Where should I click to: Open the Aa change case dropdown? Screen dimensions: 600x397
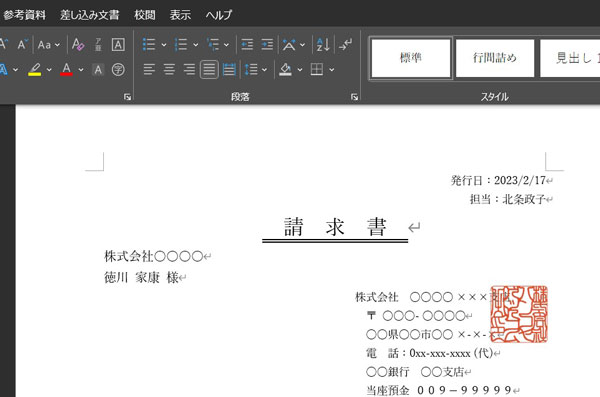pyautogui.click(x=49, y=45)
